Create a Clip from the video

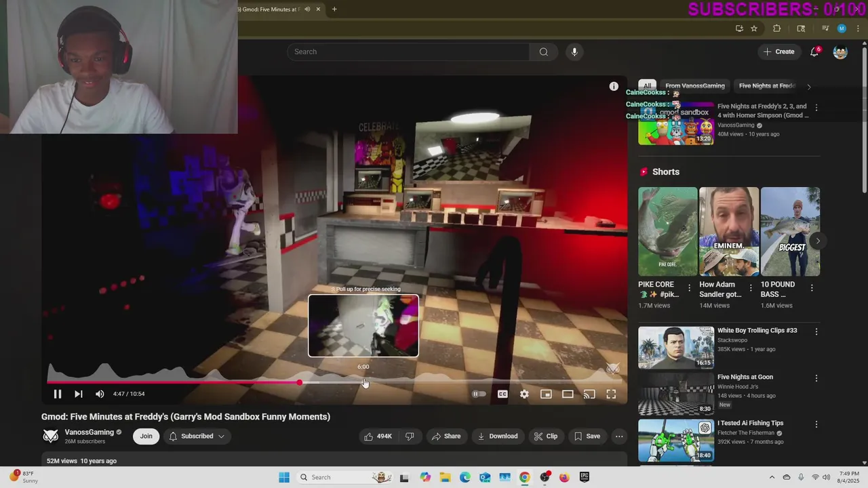[545, 436]
